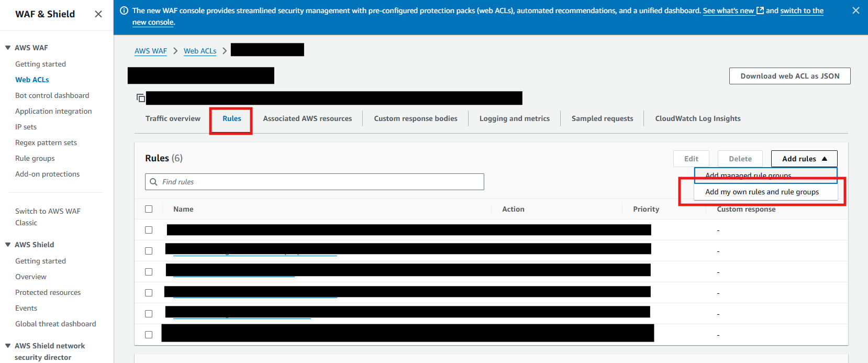This screenshot has height=363, width=868.
Task: Click the Edit rules button
Action: tap(691, 159)
